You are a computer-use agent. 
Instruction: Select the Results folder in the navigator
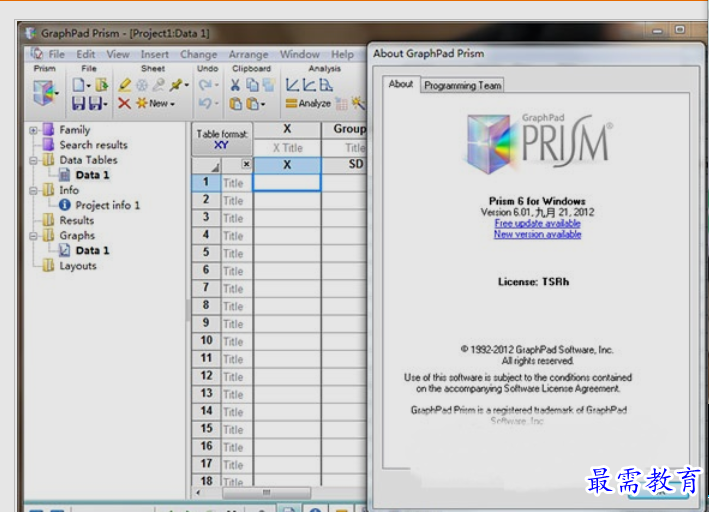[77, 220]
